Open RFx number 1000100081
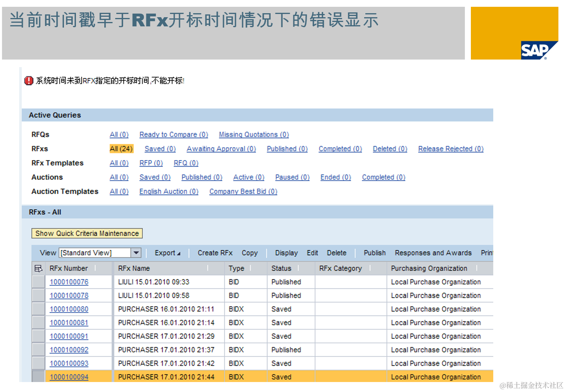This screenshot has height=392, width=566. coord(69,323)
